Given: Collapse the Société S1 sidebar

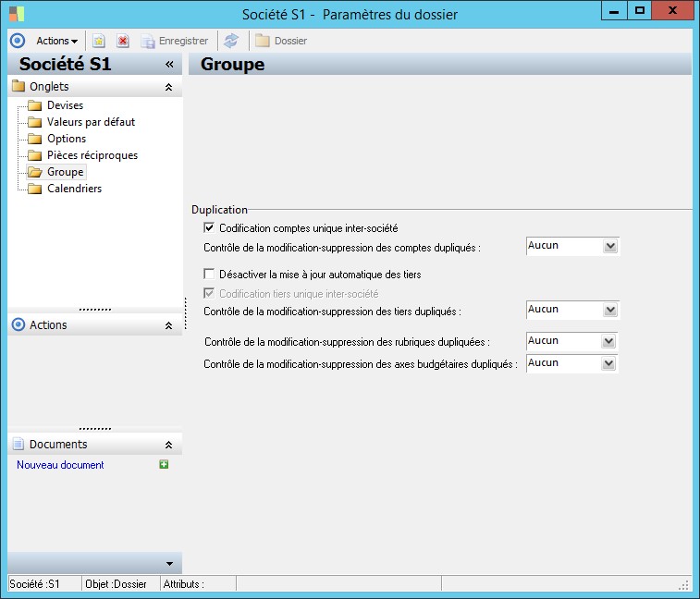Looking at the screenshot, I should pos(169,65).
